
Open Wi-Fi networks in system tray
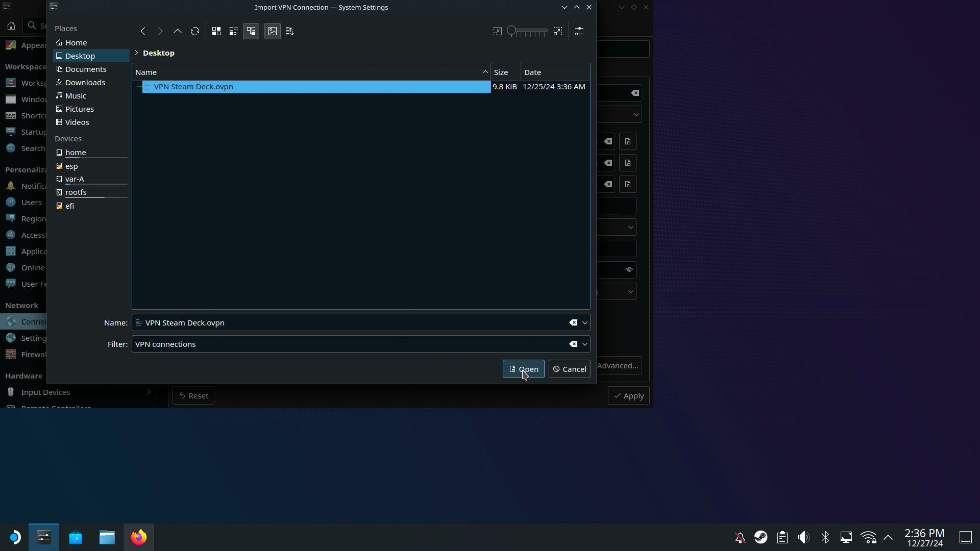pos(868,538)
